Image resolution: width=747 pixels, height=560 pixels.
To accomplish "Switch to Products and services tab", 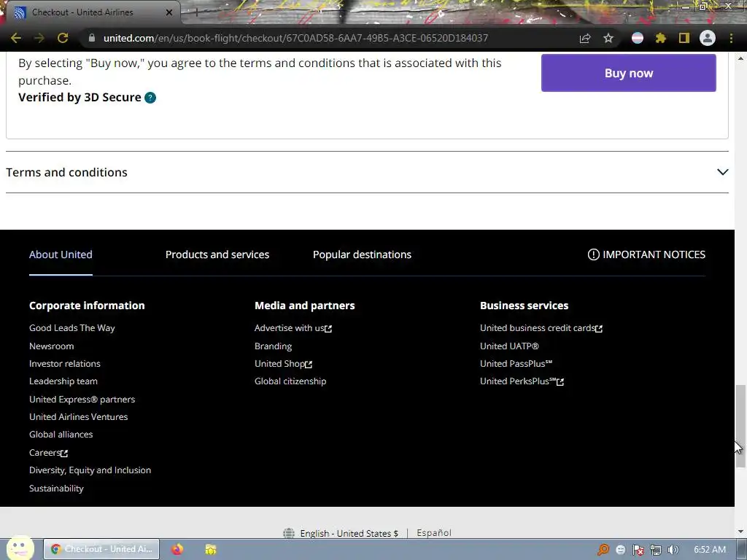I will pos(217,254).
